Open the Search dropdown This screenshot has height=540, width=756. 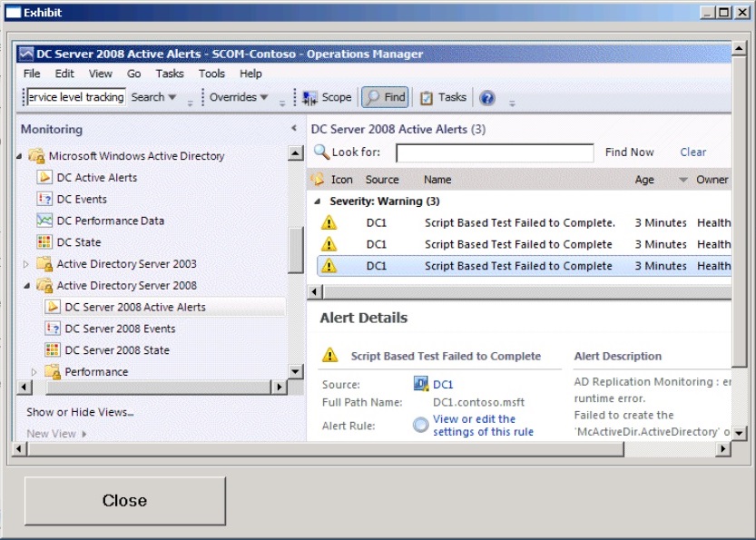point(153,97)
